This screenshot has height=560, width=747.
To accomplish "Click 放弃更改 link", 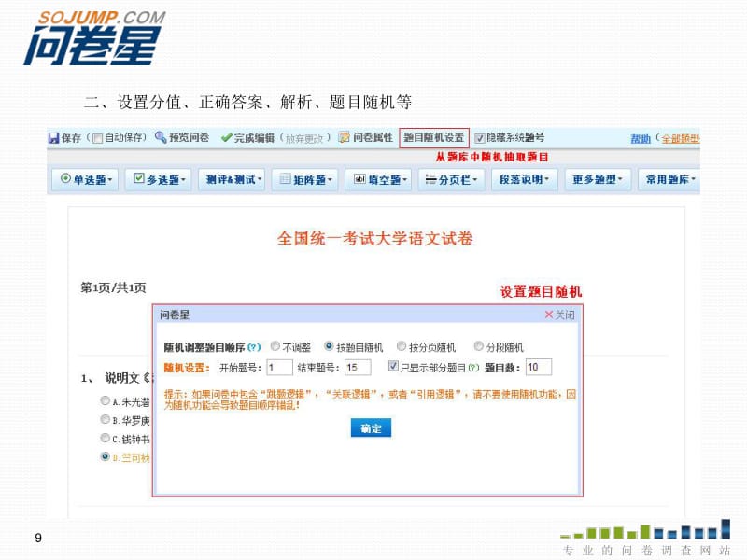I will coord(304,138).
